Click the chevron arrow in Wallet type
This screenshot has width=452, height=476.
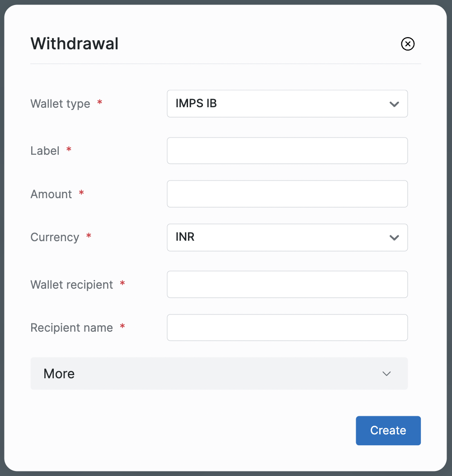click(394, 104)
